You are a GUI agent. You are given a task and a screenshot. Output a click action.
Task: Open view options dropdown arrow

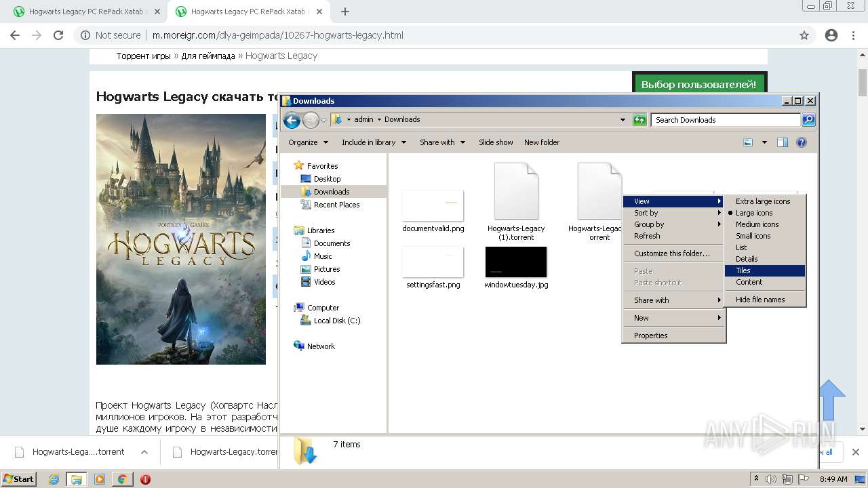point(764,142)
